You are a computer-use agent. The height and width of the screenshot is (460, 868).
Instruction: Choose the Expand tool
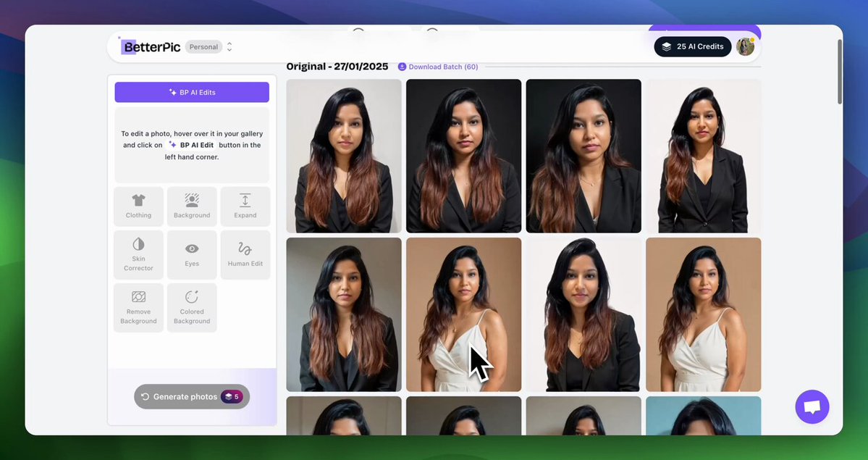pyautogui.click(x=245, y=206)
